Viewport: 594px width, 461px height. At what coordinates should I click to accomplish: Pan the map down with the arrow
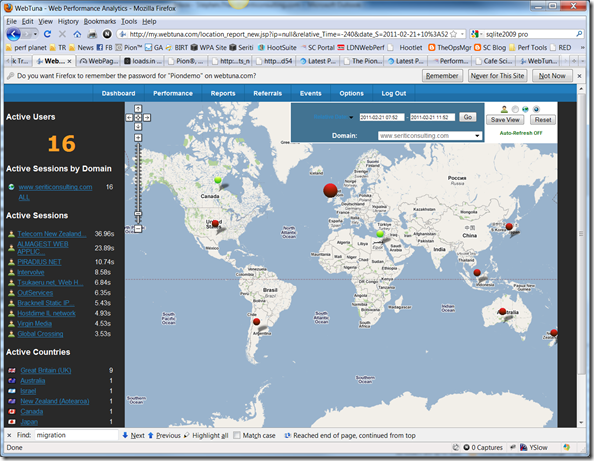click(138, 127)
